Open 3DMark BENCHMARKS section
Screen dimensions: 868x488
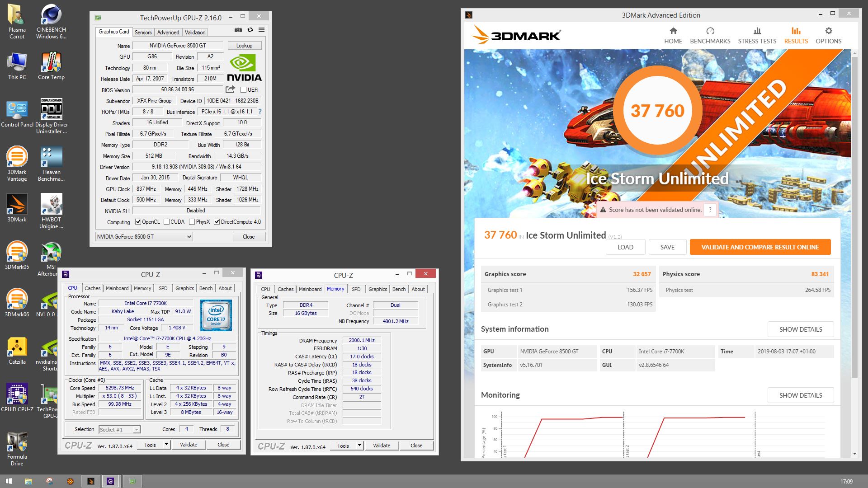click(x=710, y=36)
